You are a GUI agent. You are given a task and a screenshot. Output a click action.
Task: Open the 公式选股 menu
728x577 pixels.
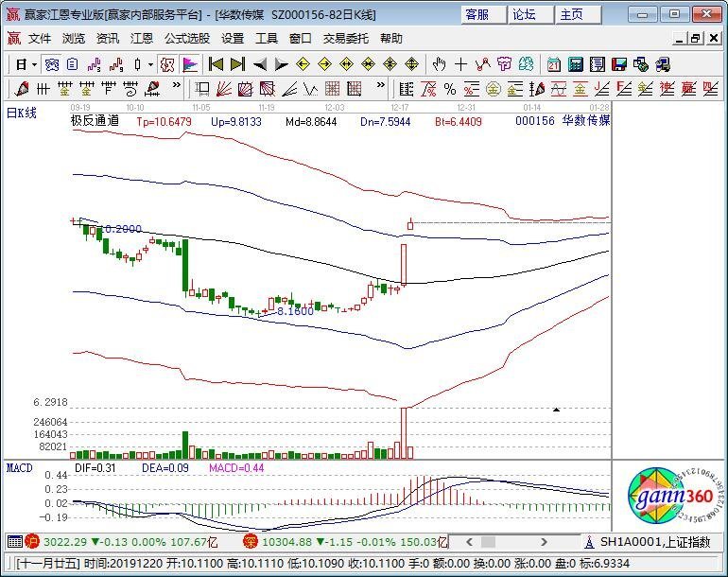pyautogui.click(x=187, y=39)
